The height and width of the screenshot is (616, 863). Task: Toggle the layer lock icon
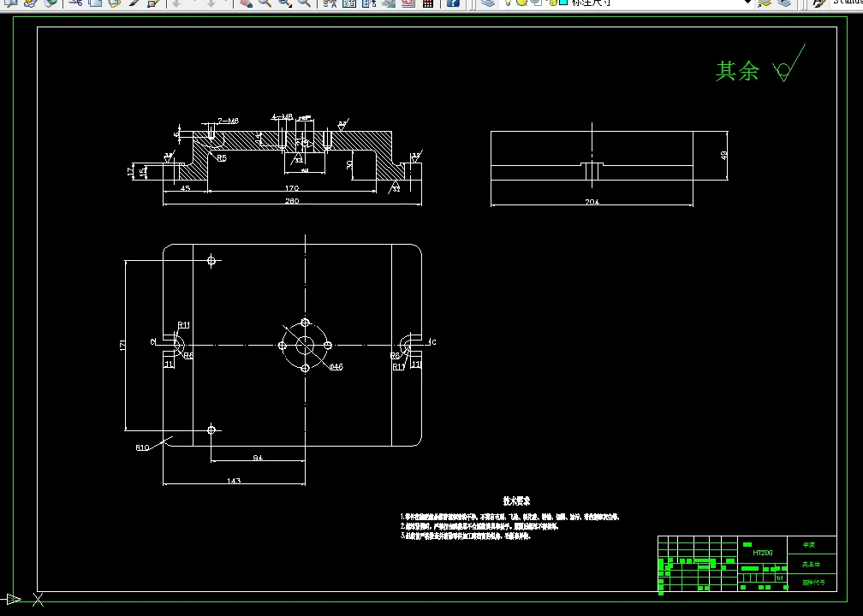(552, 3)
